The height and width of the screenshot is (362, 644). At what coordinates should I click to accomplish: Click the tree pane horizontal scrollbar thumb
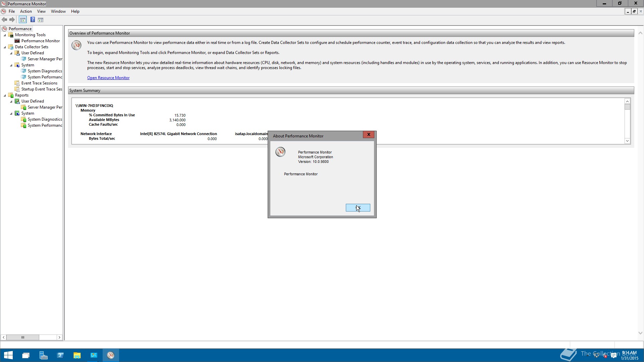click(x=23, y=338)
